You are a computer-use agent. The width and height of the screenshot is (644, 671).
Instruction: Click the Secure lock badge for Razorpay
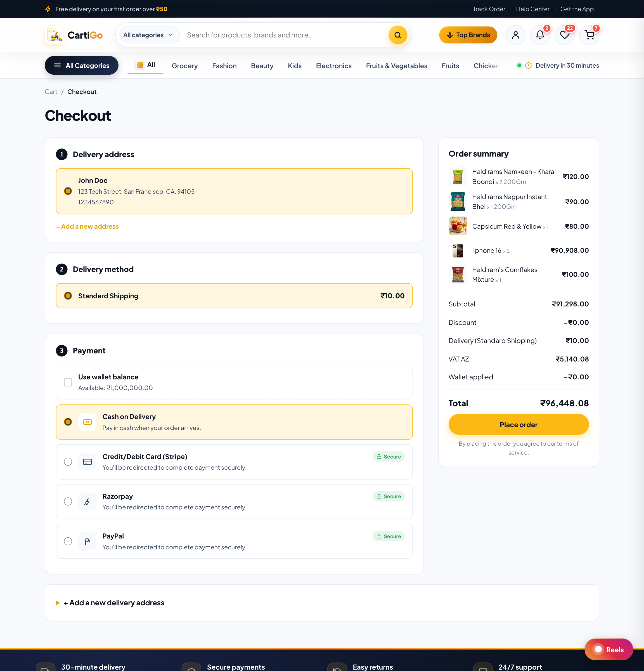(x=389, y=497)
